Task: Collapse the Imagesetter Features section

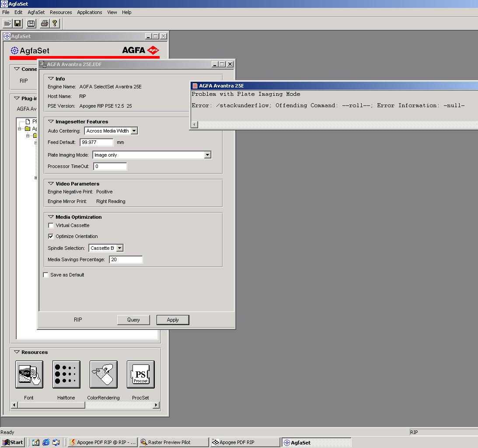Action: (x=51, y=122)
